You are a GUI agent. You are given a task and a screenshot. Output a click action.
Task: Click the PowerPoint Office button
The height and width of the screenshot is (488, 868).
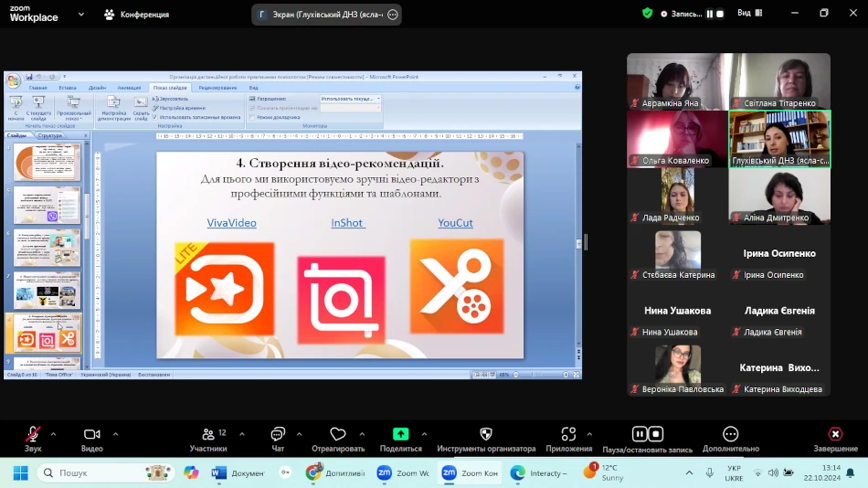tap(13, 80)
